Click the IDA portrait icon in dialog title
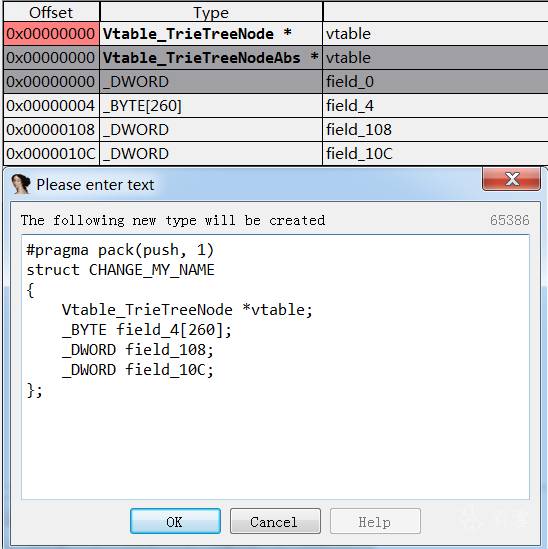 coord(21,184)
